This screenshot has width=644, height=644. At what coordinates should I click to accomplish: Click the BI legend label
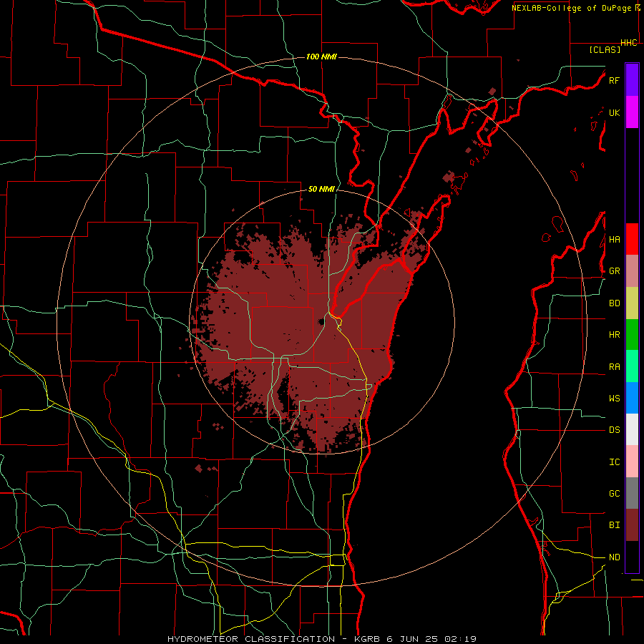click(x=614, y=525)
